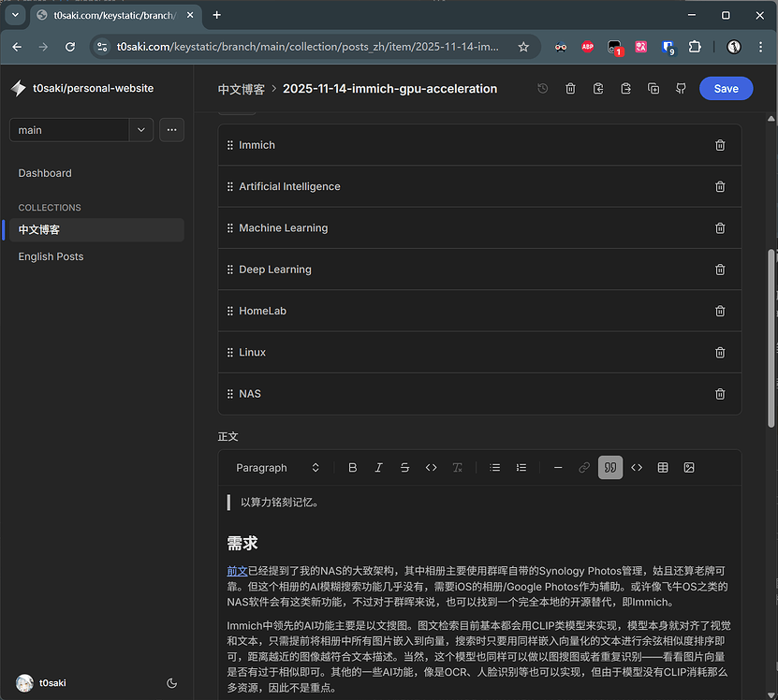Delete the Immich tag entry
This screenshot has height=700, width=778.
point(719,145)
